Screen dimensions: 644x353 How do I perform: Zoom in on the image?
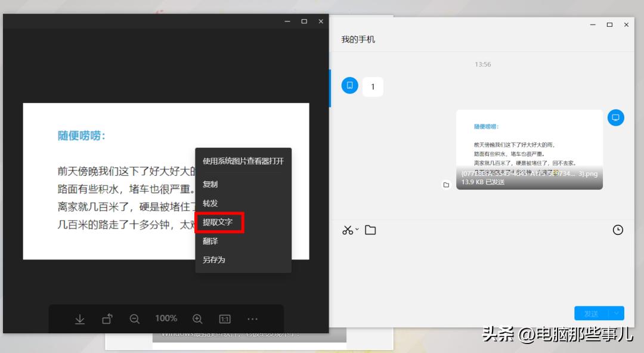(197, 318)
